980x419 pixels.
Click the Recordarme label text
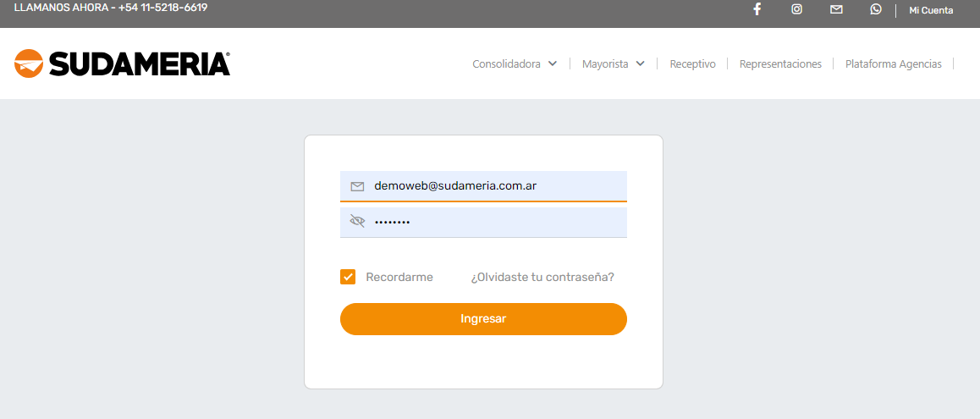click(x=399, y=277)
